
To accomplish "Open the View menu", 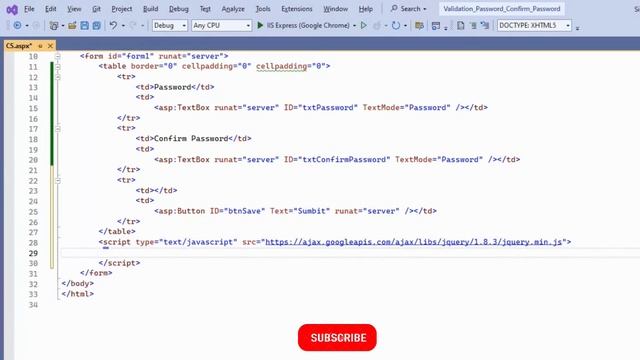I will [74, 9].
